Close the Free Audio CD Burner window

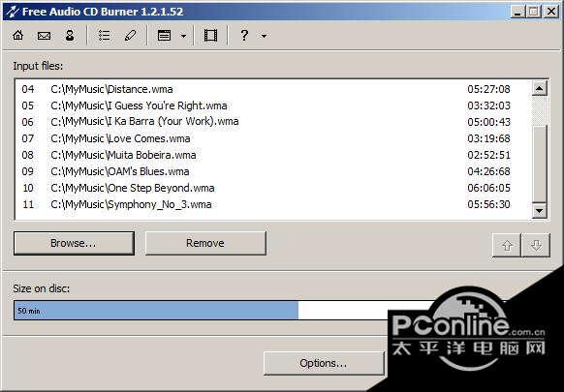pyautogui.click(x=550, y=12)
